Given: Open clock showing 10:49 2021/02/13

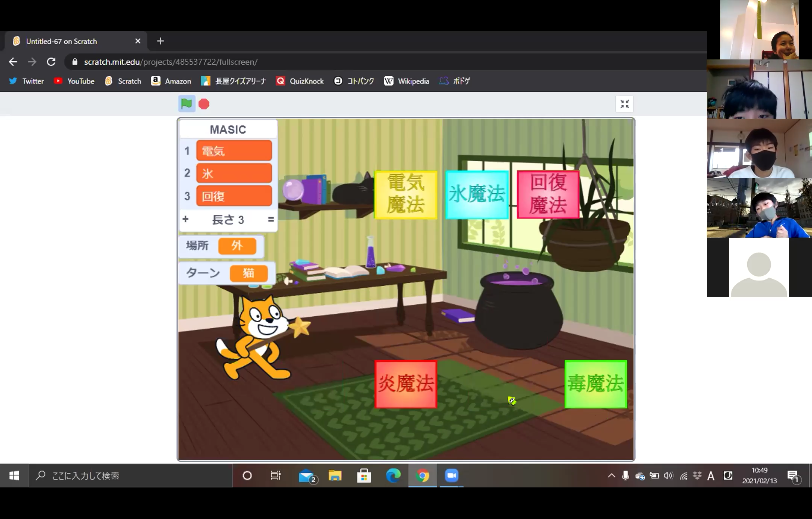Looking at the screenshot, I should click(759, 476).
